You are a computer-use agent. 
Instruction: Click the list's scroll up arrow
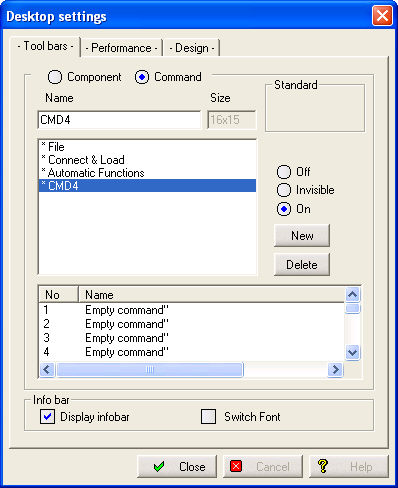352,294
